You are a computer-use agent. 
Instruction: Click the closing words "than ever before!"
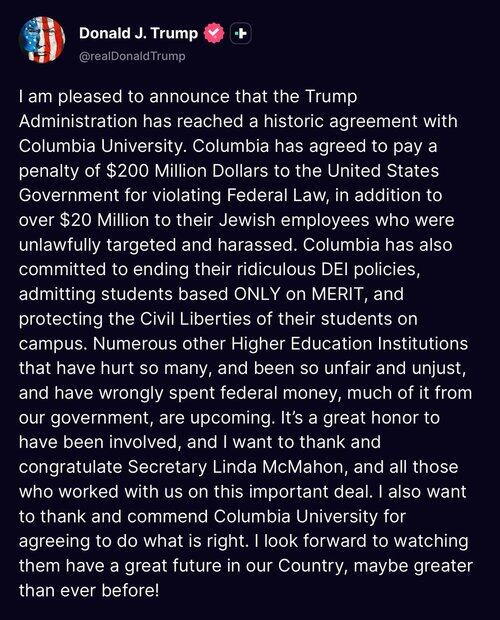[x=89, y=590]
